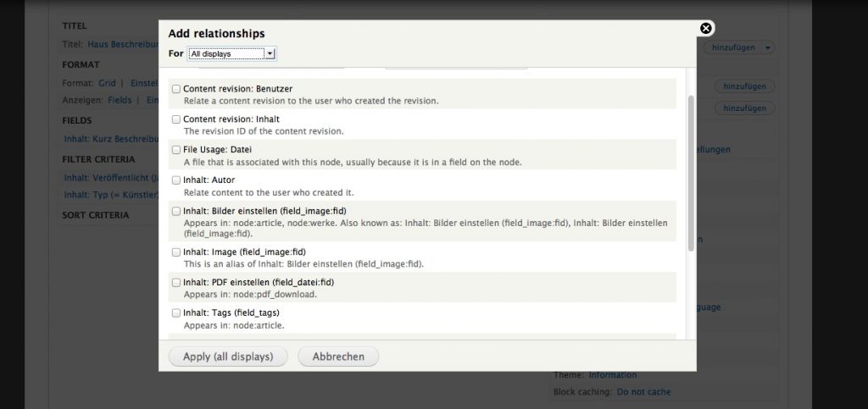
Task: Check Inhalt: Bilder einstellen (field_image:fid)
Action: (176, 211)
